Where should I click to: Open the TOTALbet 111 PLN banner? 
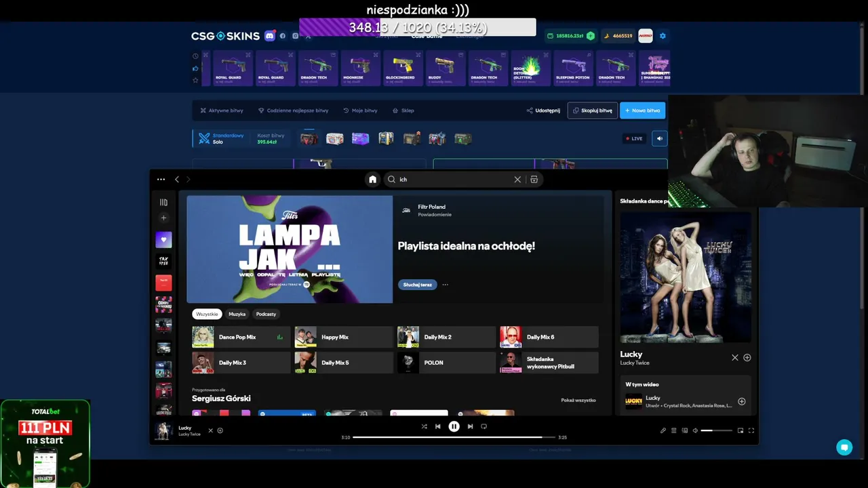(x=45, y=443)
